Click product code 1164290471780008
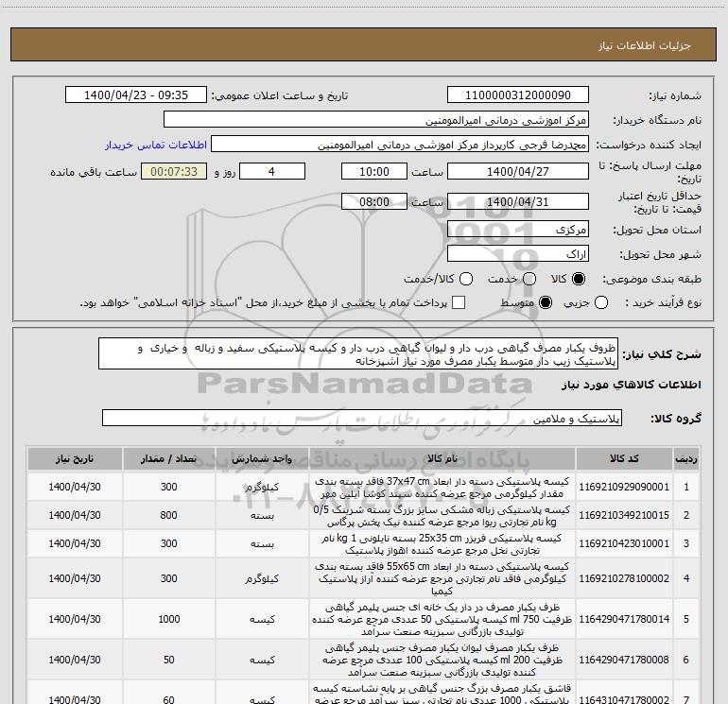 tap(624, 660)
